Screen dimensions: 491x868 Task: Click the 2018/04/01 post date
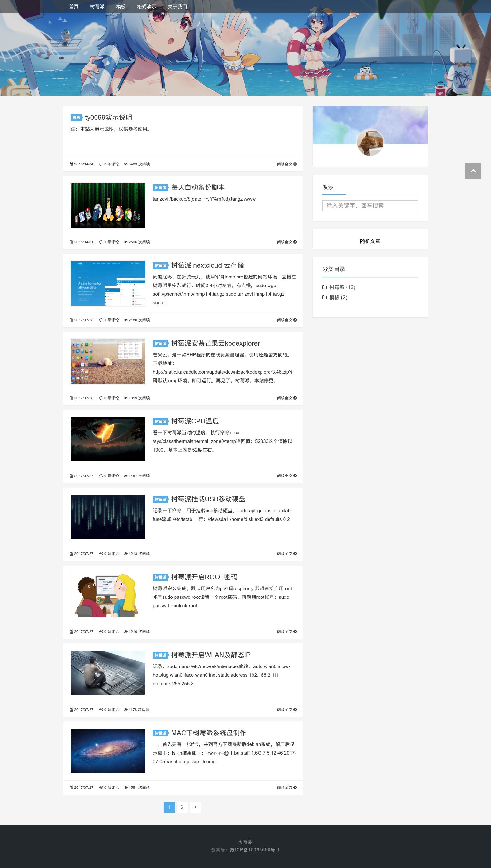click(82, 242)
